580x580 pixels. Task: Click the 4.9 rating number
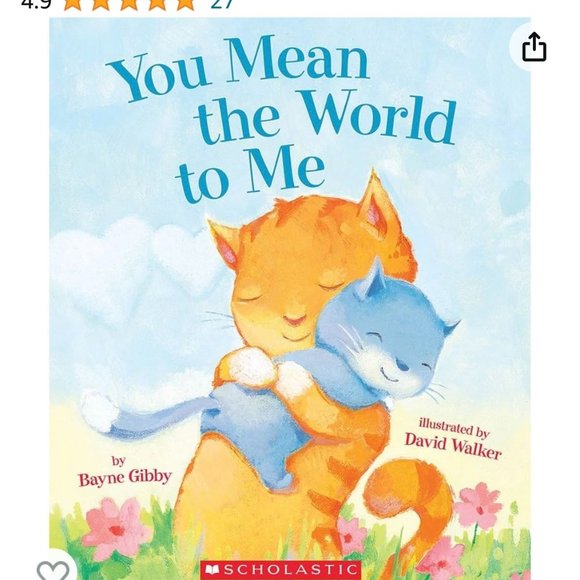[x=36, y=3]
